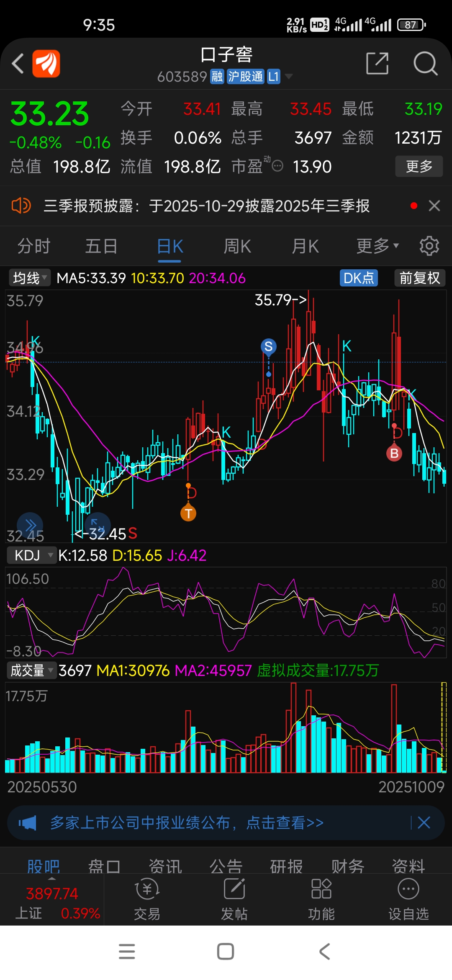Dismiss the 三季报预披露 notice
This screenshot has height=980, width=452.
click(434, 206)
